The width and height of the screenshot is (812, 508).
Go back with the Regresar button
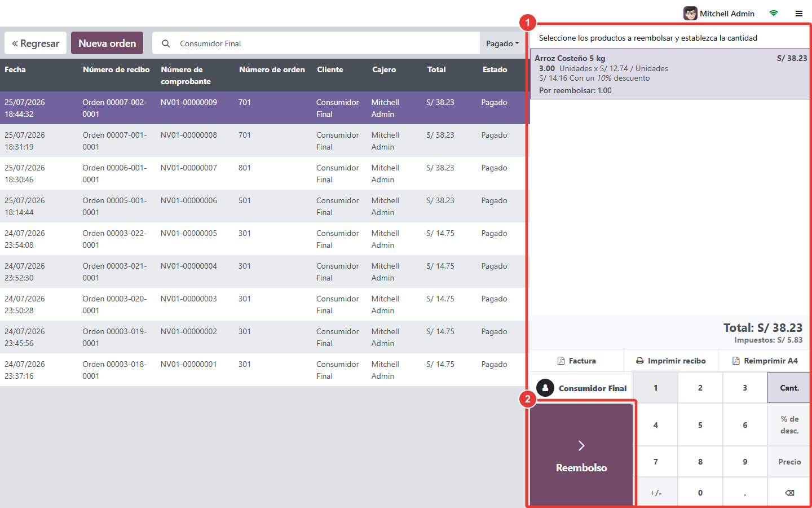point(36,43)
